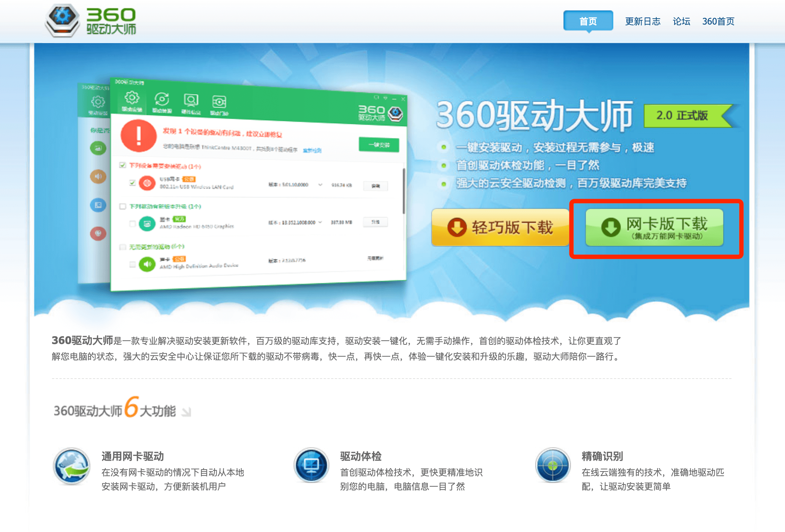This screenshot has width=785, height=532.
Task: Click the preview window's vertical scrollbar thumb
Action: click(x=404, y=191)
